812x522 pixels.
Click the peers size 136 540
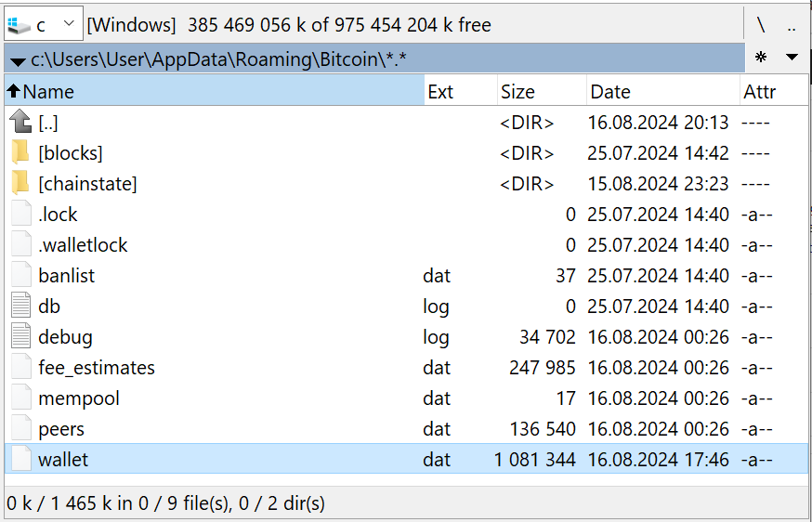[x=543, y=429]
